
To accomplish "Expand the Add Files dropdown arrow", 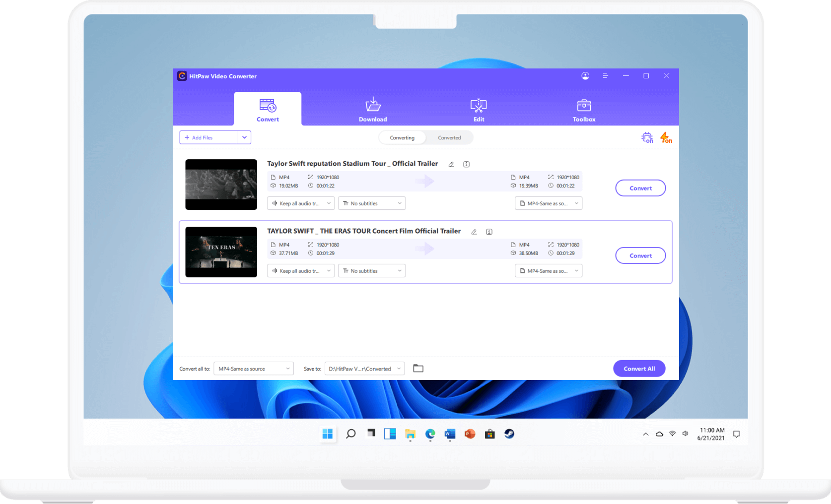I will coord(244,137).
